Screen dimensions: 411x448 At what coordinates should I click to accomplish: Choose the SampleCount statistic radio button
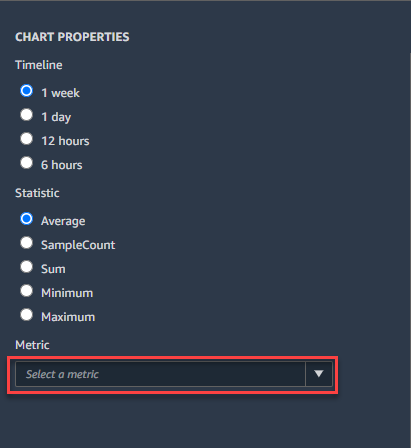pyautogui.click(x=26, y=243)
